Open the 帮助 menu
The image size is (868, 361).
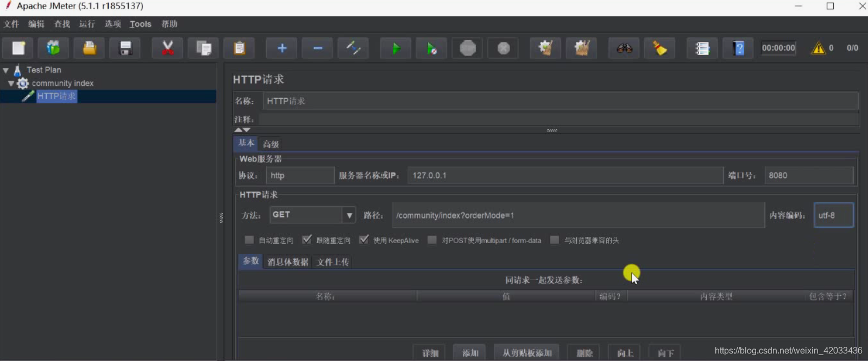pyautogui.click(x=169, y=24)
